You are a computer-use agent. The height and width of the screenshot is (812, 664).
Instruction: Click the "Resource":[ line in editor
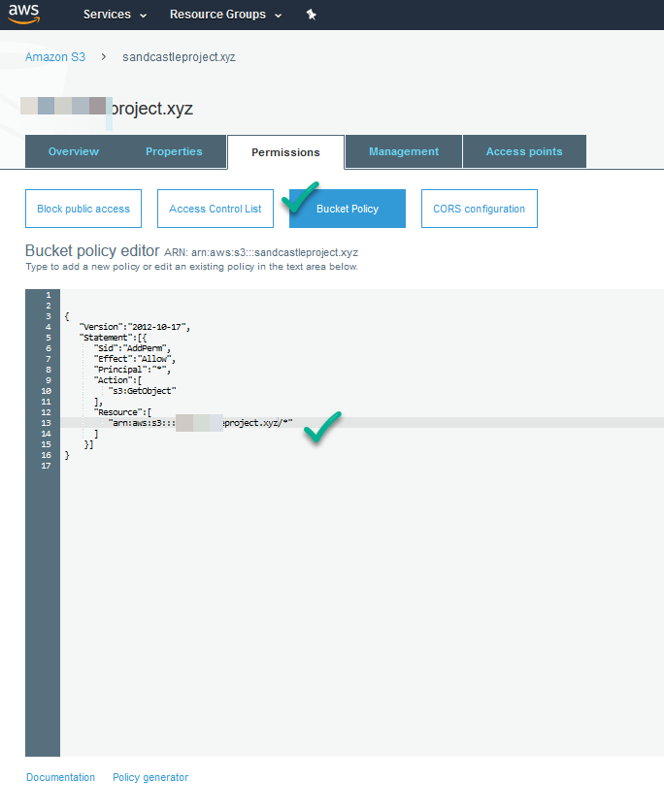tap(122, 412)
